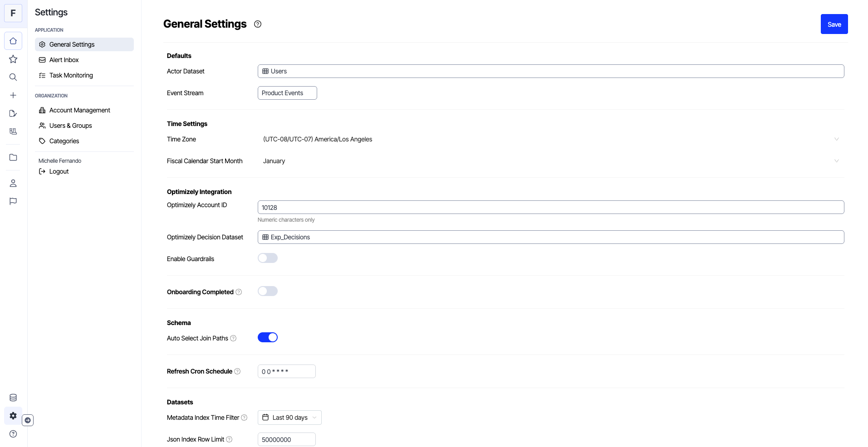Click the Save button

[x=834, y=24]
